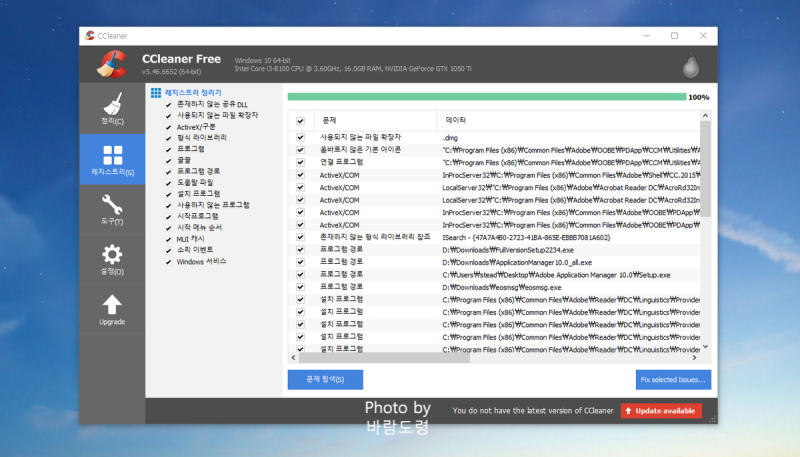This screenshot has height=457, width=800.
Task: Open the 도구(T) tools wrench section
Action: pos(112,209)
